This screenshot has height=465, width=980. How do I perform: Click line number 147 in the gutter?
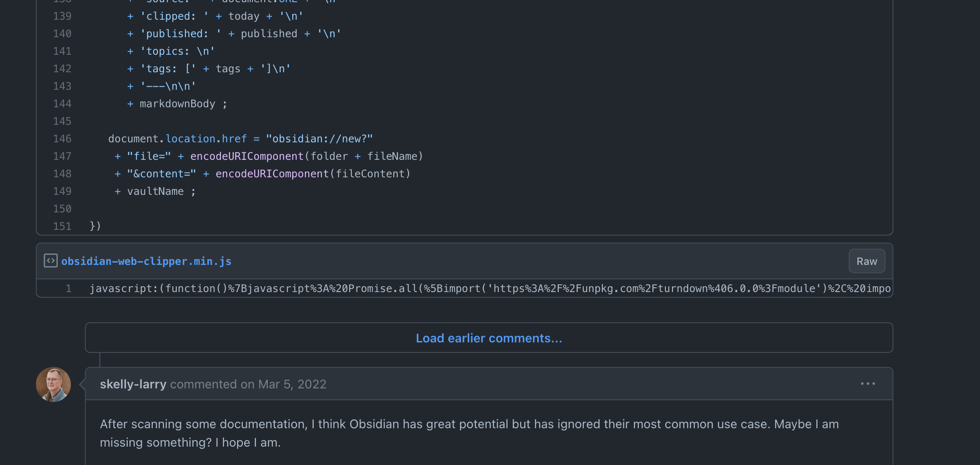coord(62,156)
